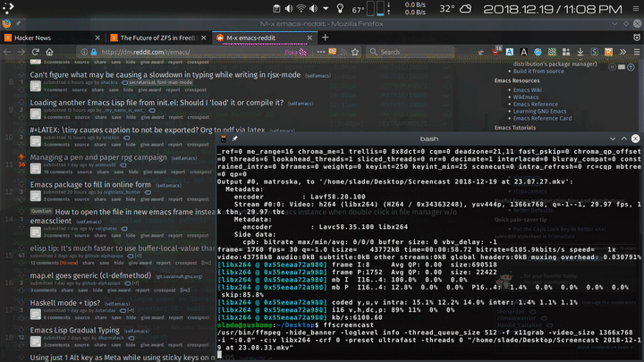Screen dimensions: 644x362
Task: Switch to the Hacker News tab
Action: point(52,38)
